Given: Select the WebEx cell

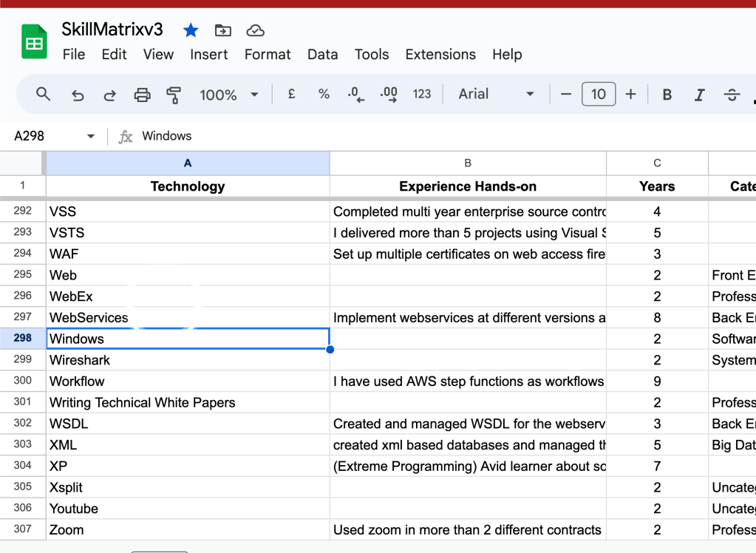Looking at the screenshot, I should click(x=188, y=296).
